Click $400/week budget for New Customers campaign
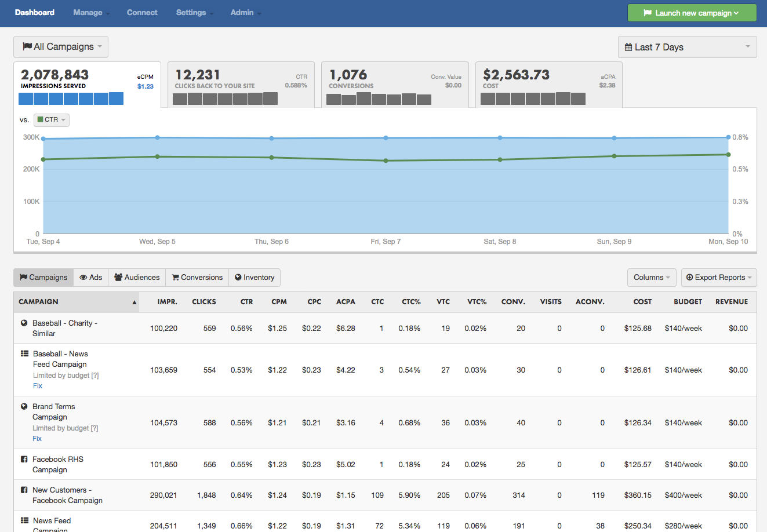The height and width of the screenshot is (532, 767). point(684,495)
